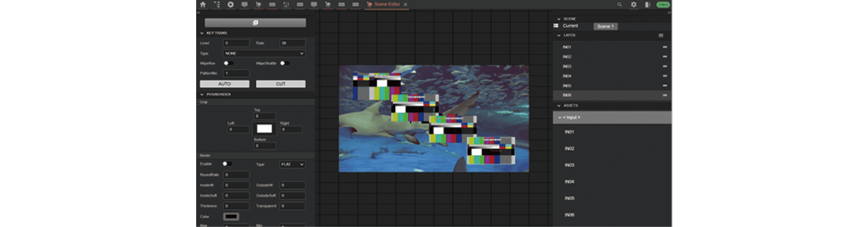Select the IN06 layer item
This screenshot has height=227, width=868.
tap(612, 95)
